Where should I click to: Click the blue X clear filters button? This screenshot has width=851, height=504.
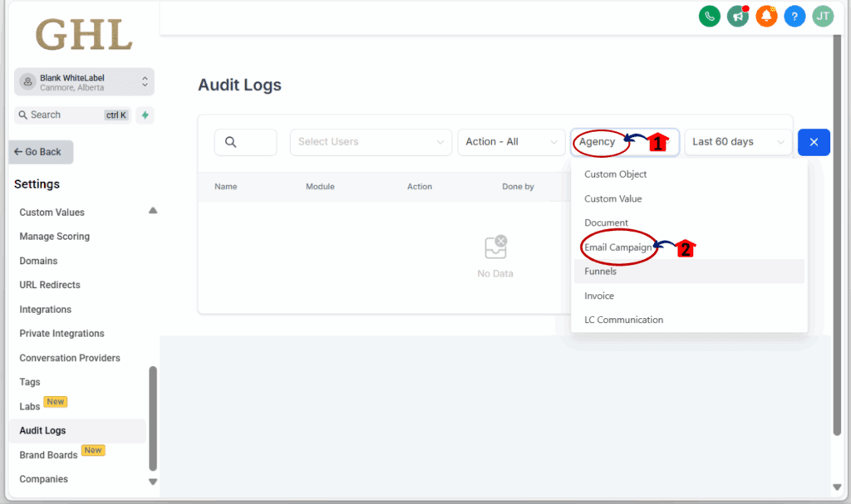814,142
